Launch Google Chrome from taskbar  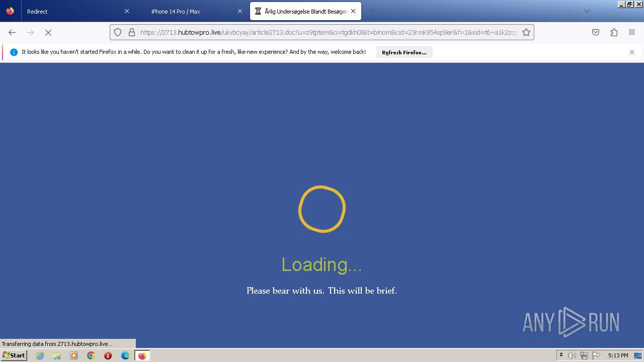(x=91, y=355)
